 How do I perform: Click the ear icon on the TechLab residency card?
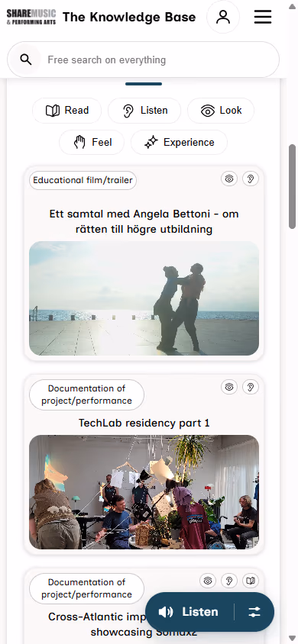coord(251,387)
